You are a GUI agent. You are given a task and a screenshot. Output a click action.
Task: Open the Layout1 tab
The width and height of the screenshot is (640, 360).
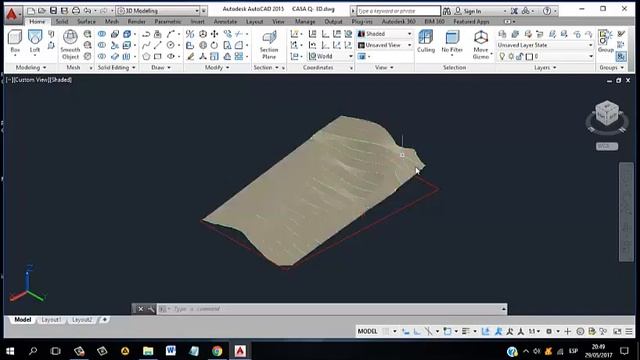pos(51,320)
